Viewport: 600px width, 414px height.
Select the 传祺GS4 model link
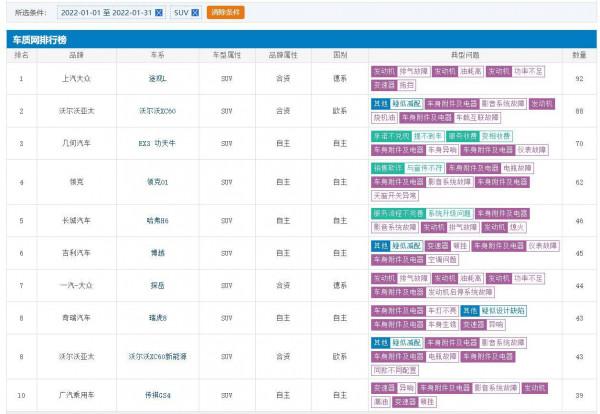click(159, 394)
